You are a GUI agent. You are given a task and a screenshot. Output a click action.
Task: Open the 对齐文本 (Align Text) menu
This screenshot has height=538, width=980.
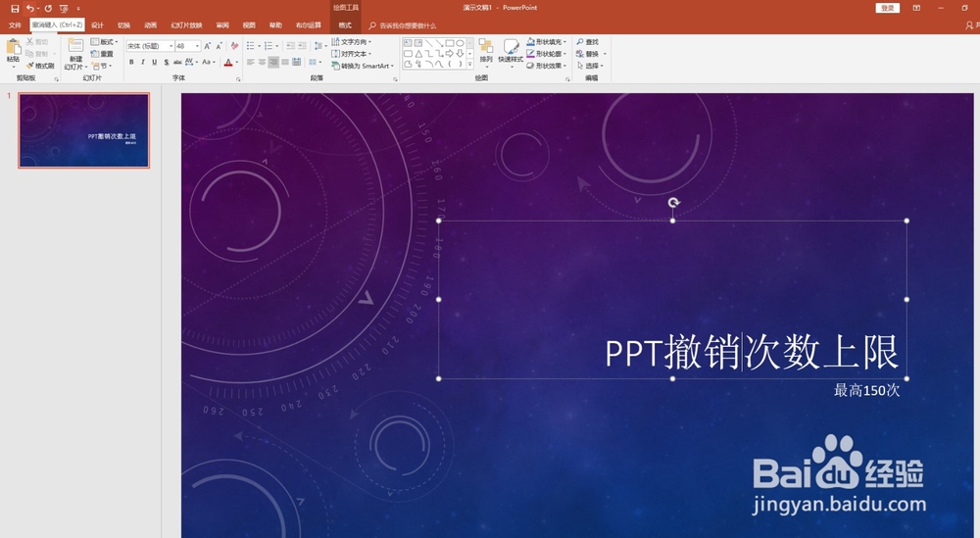point(351,54)
